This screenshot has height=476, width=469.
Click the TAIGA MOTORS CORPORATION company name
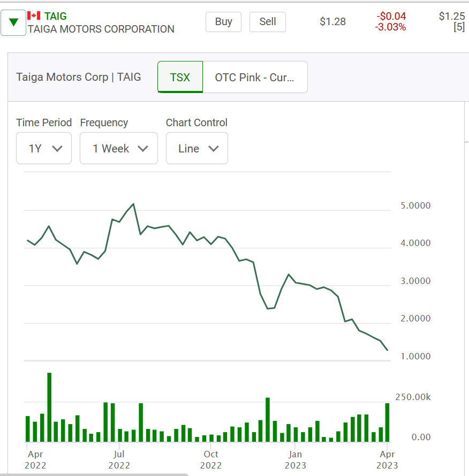coord(101,29)
